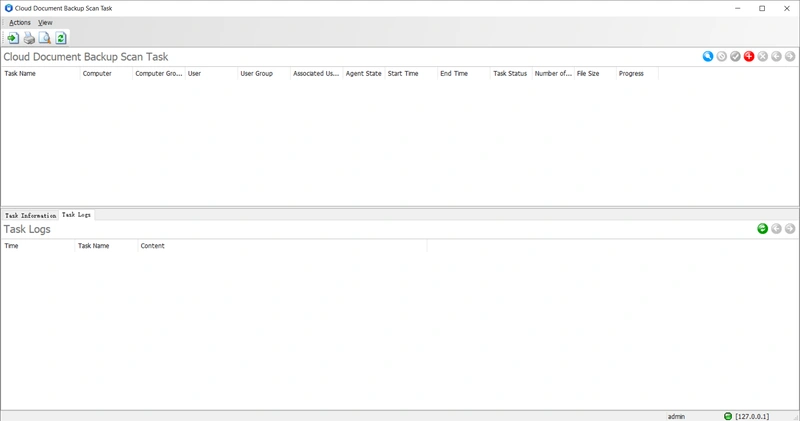The width and height of the screenshot is (800, 421).
Task: Maximize the Cloud Document Backup window
Action: (762, 8)
